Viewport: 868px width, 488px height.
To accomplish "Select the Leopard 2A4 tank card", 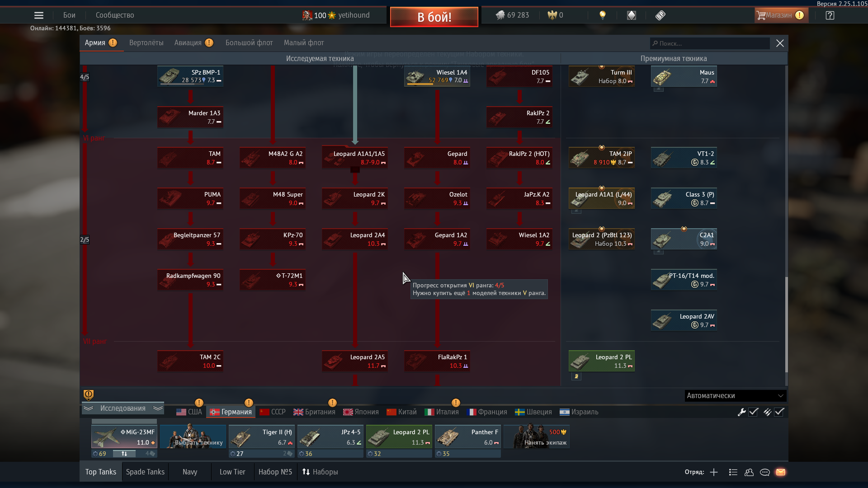I will (x=355, y=239).
